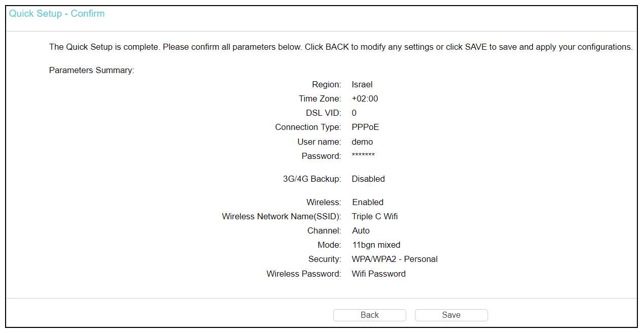Click the Back button
Viewport: 644px width, 333px height.
click(x=369, y=315)
